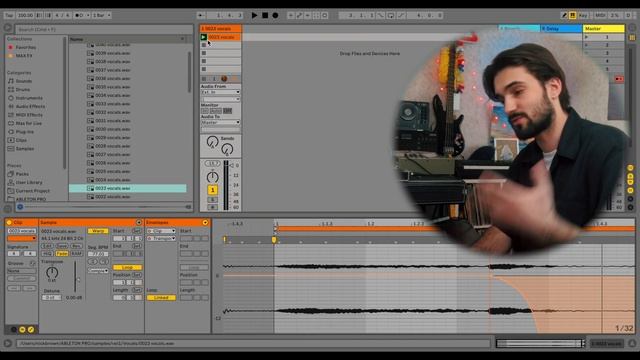Click the Edit button in Sample box

tap(47, 246)
